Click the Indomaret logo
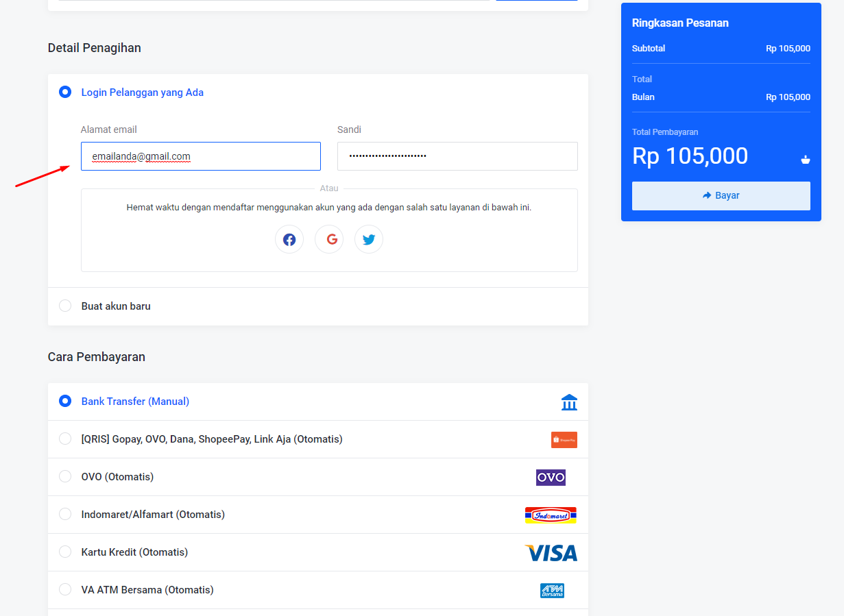The width and height of the screenshot is (844, 616). coord(551,515)
